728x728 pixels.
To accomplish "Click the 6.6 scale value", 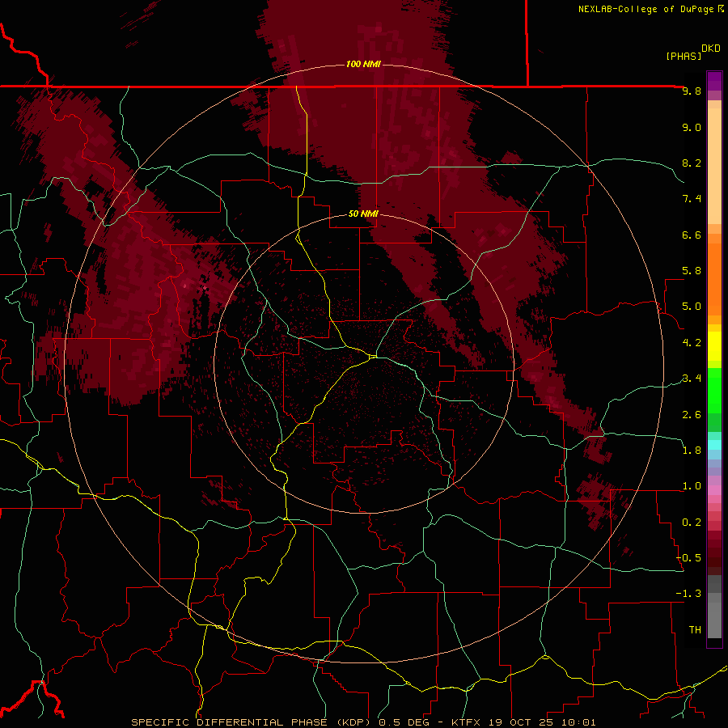I will pyautogui.click(x=692, y=235).
